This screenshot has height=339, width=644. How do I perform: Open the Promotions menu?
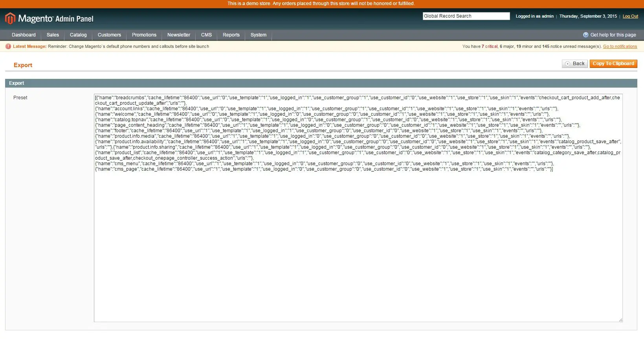point(144,35)
